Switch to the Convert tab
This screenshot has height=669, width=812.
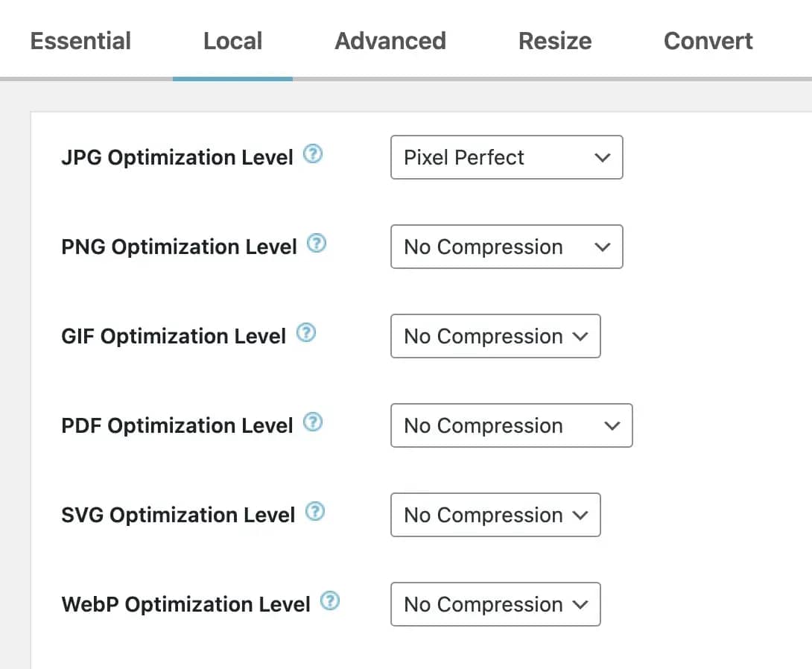[708, 41]
